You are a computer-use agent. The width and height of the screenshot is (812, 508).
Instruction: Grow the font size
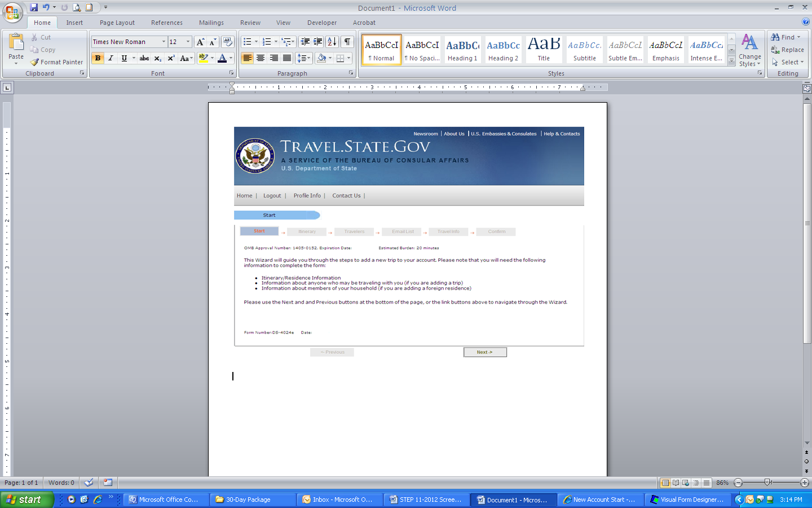pyautogui.click(x=200, y=42)
